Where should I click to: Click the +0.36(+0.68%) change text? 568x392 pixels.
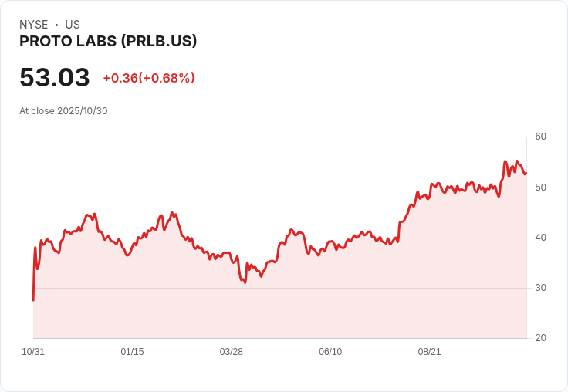149,78
